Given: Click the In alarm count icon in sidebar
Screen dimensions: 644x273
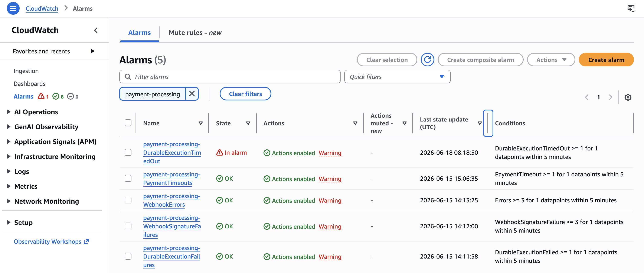Looking at the screenshot, I should (41, 96).
